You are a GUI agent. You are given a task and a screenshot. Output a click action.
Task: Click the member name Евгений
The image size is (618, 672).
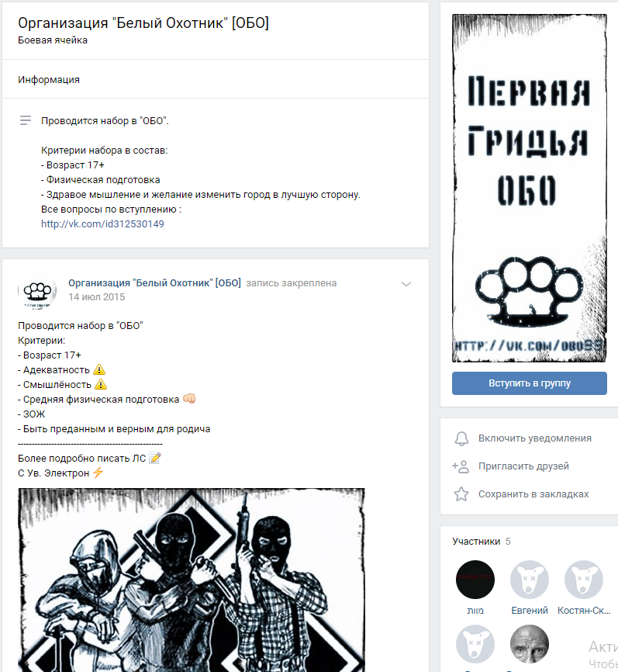(x=530, y=610)
